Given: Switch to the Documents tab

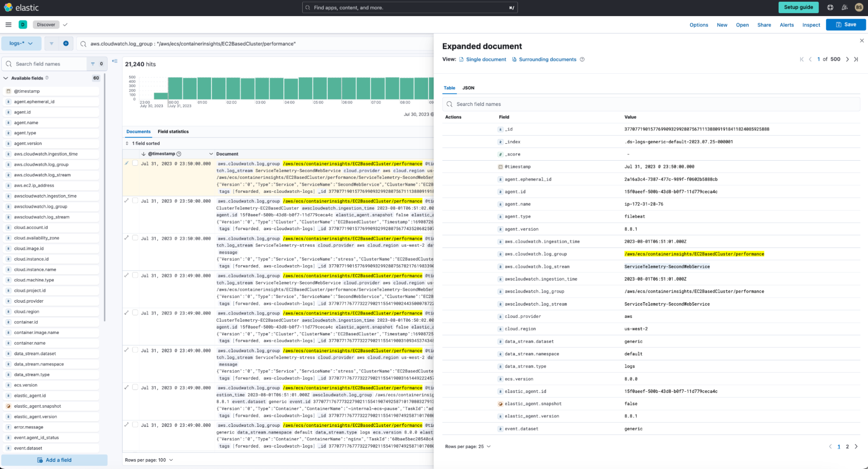Looking at the screenshot, I should click(x=139, y=132).
